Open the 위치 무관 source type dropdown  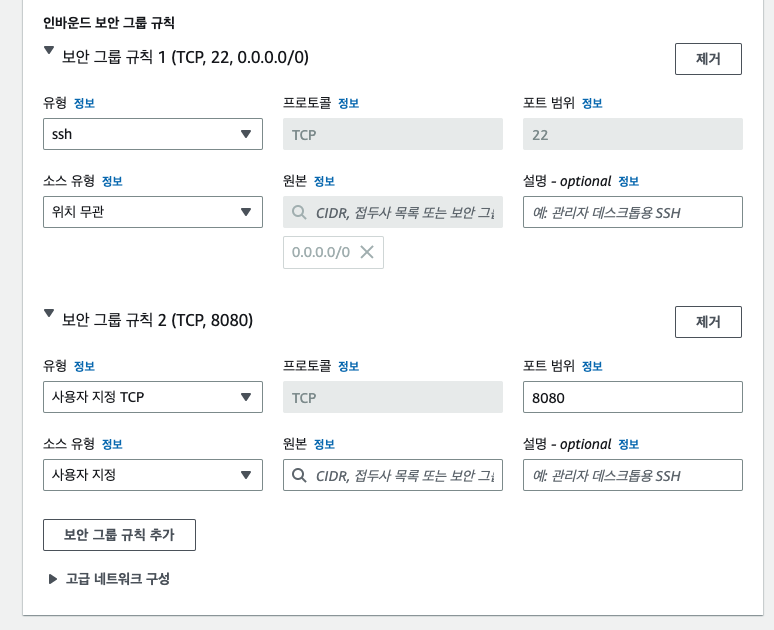click(x=153, y=212)
